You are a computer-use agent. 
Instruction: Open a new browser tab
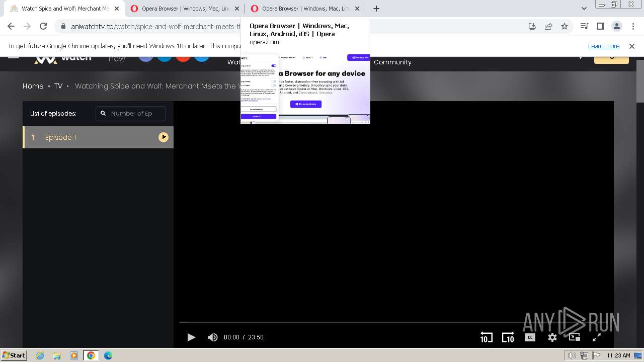tap(376, 9)
